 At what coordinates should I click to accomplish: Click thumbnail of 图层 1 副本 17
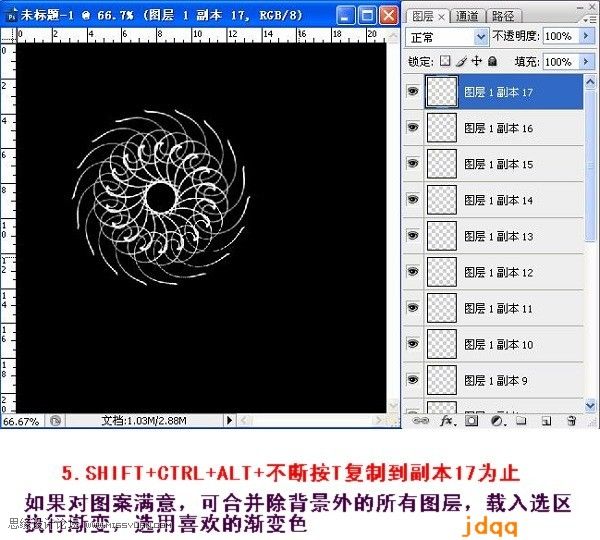[442, 91]
